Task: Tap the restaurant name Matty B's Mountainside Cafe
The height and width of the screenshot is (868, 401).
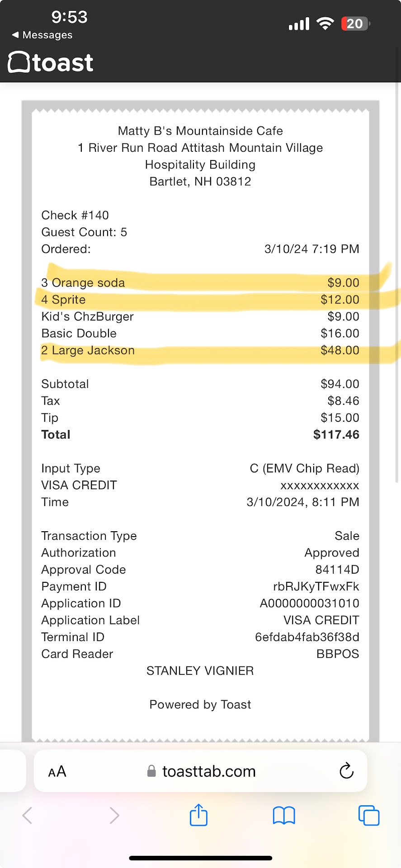Action: (200, 131)
